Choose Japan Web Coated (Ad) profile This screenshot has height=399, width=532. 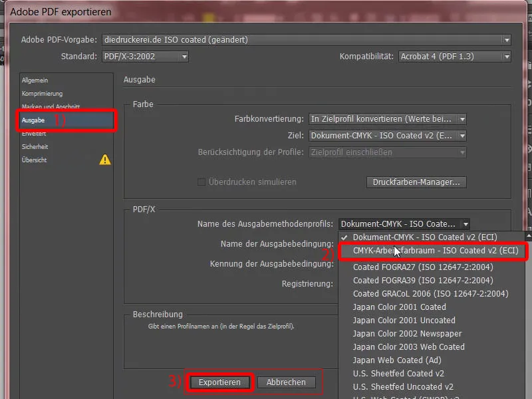(397, 360)
